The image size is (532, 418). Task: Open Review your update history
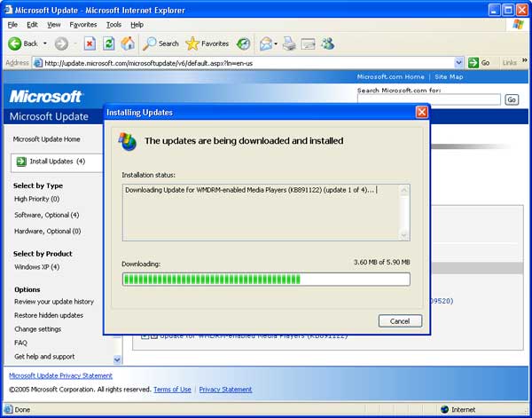[54, 302]
